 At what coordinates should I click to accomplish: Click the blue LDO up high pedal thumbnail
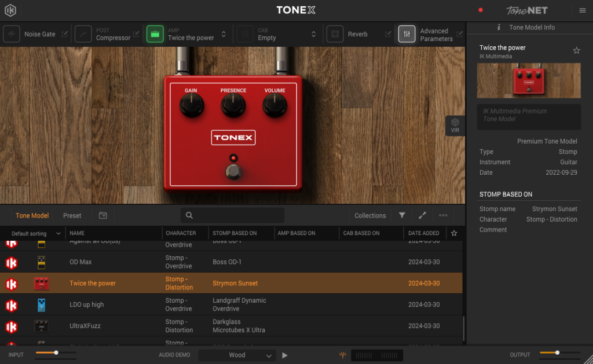41,305
